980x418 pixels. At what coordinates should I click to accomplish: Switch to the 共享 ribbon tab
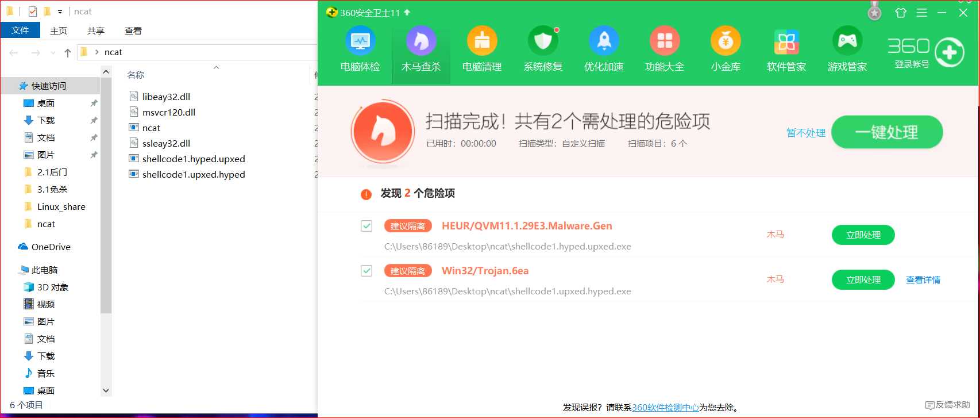point(96,30)
